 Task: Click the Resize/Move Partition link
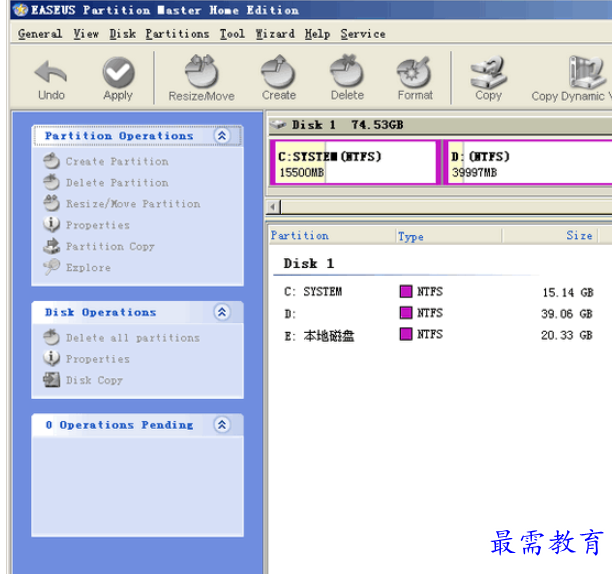[133, 204]
